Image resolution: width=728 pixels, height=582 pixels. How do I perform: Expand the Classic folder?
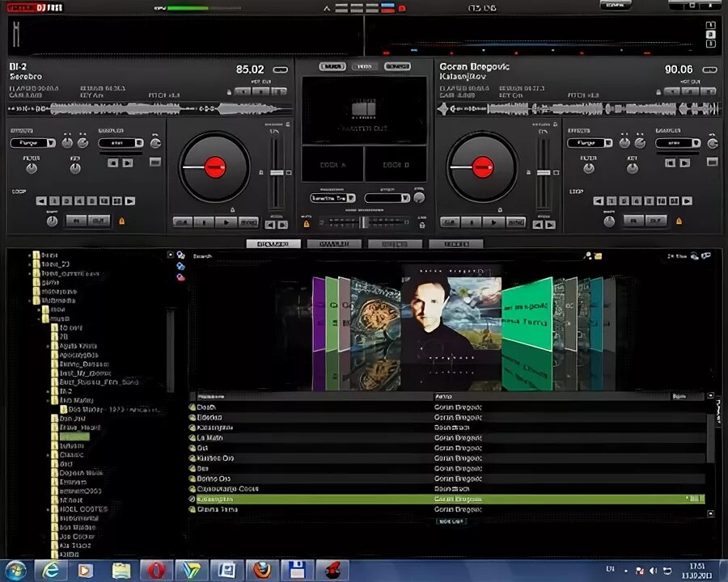click(x=48, y=455)
